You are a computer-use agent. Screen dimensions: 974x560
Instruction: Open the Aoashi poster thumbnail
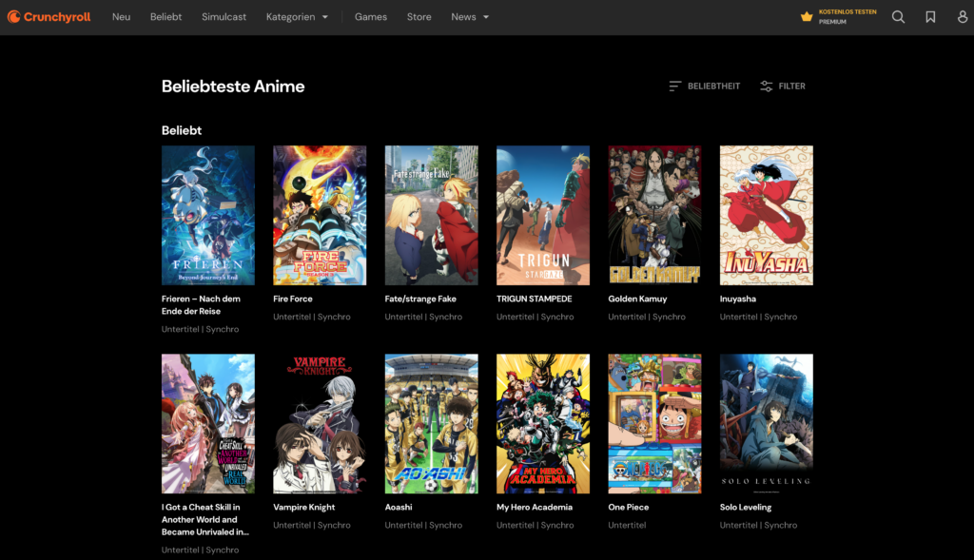coord(432,424)
